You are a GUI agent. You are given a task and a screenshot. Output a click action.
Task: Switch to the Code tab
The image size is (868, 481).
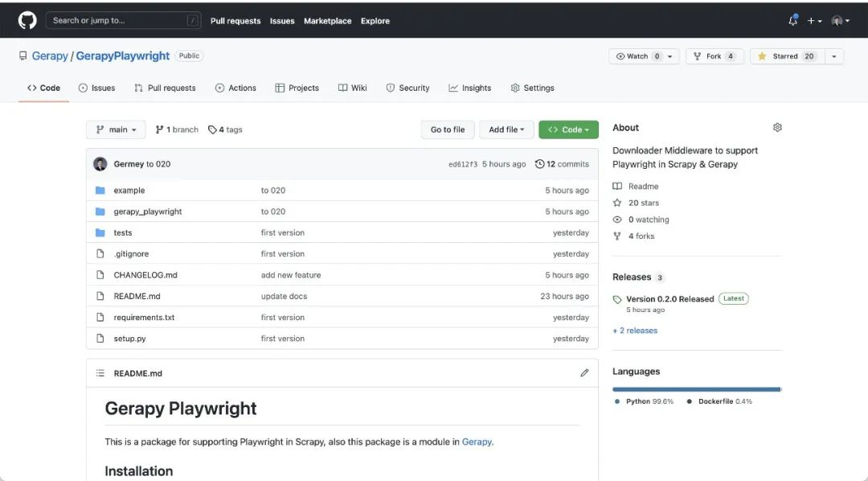(43, 88)
